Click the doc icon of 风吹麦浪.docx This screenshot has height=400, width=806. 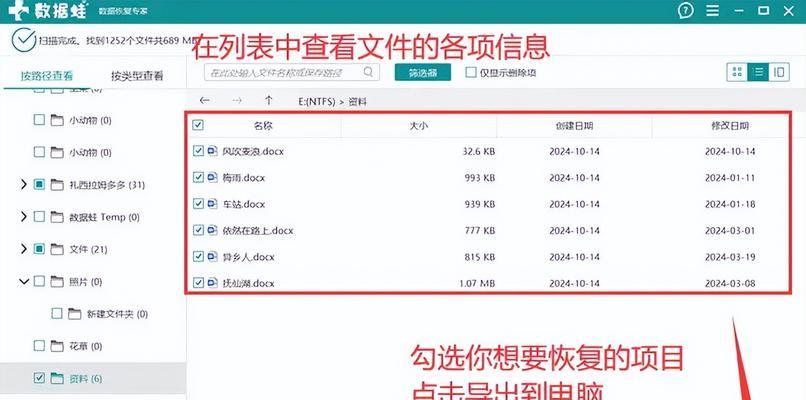(213, 151)
